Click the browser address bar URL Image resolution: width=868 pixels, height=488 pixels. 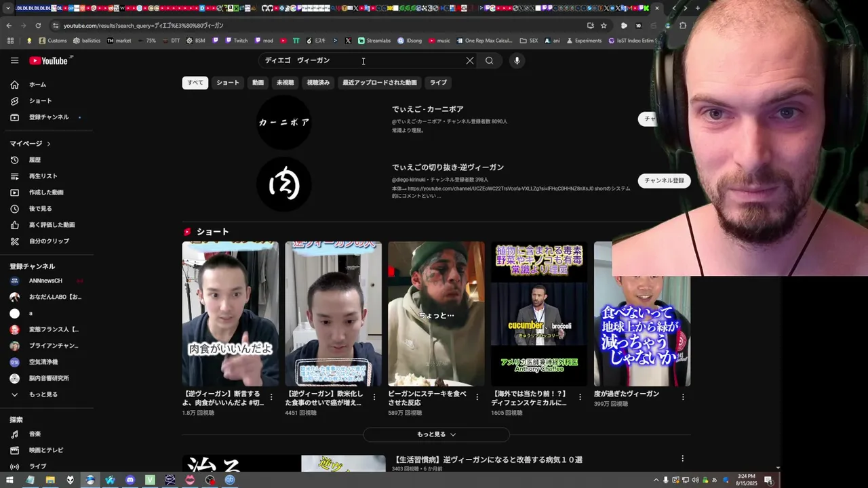coord(144,25)
